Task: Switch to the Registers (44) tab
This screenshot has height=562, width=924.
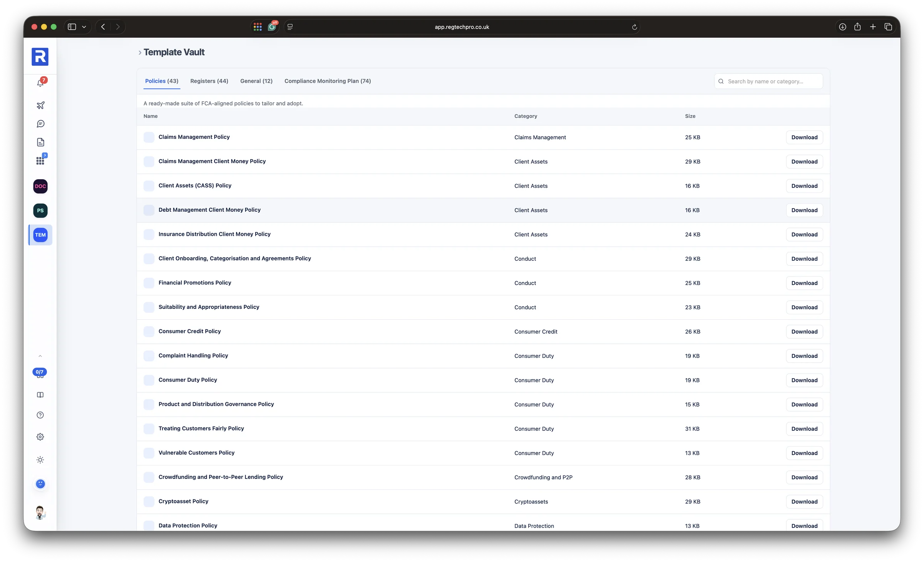Action: pos(209,81)
